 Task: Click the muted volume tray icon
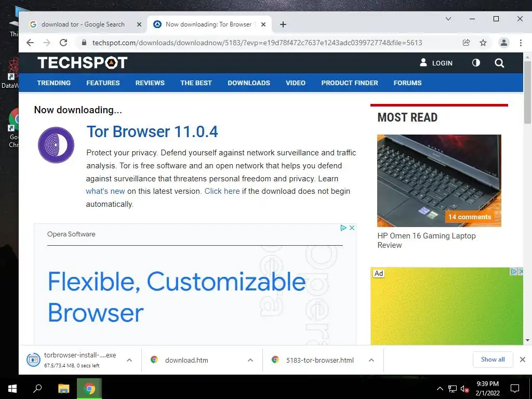[x=465, y=389]
